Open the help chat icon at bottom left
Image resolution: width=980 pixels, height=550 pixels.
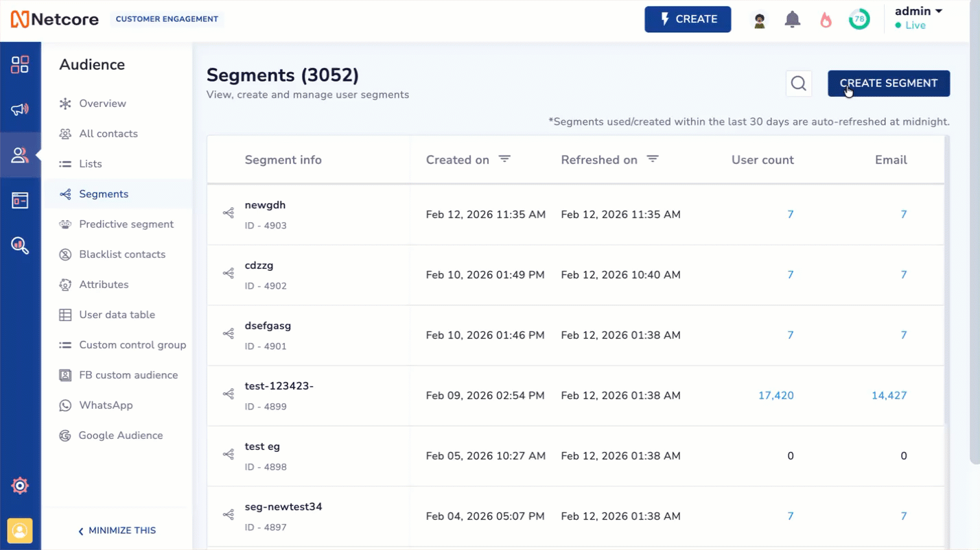[x=20, y=530]
